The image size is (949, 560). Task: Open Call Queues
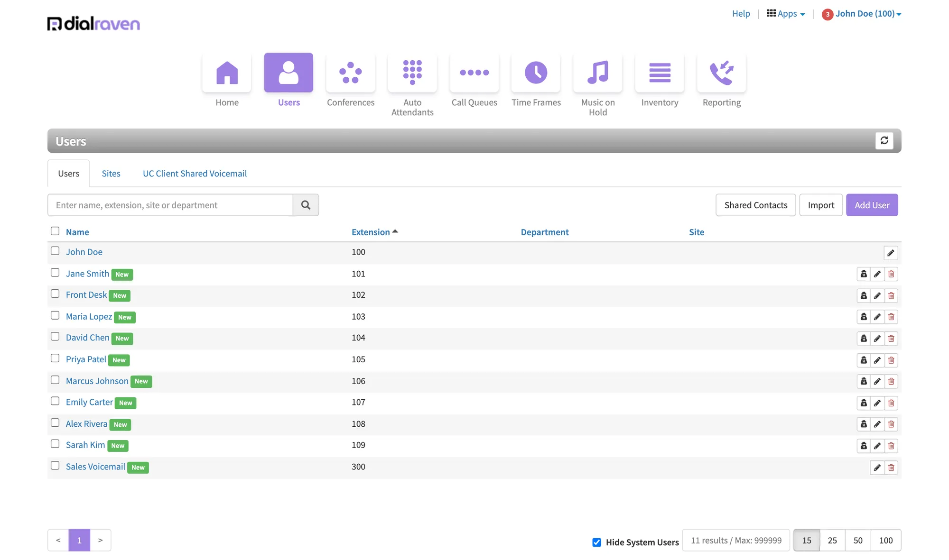[474, 81]
